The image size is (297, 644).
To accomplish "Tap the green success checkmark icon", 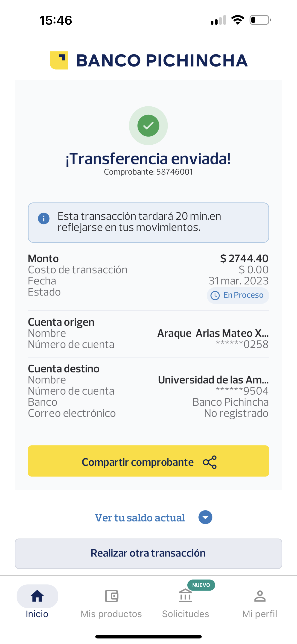I will [148, 126].
